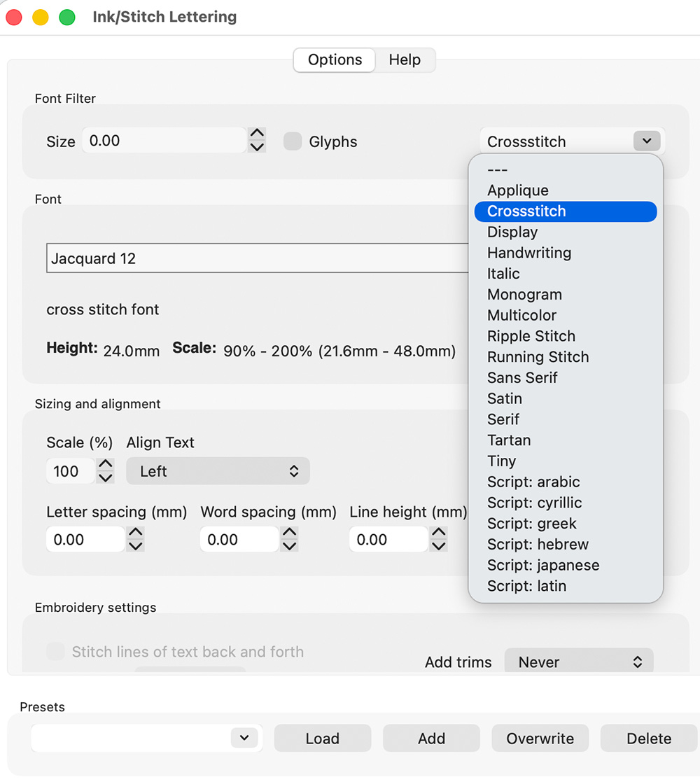The image size is (700, 782).
Task: Switch to the Help tab
Action: tap(405, 60)
